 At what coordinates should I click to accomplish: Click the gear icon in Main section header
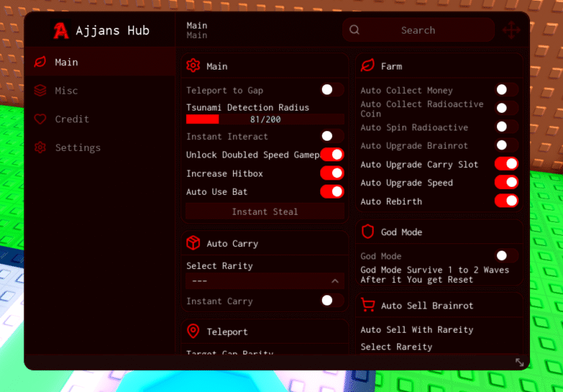tap(194, 66)
